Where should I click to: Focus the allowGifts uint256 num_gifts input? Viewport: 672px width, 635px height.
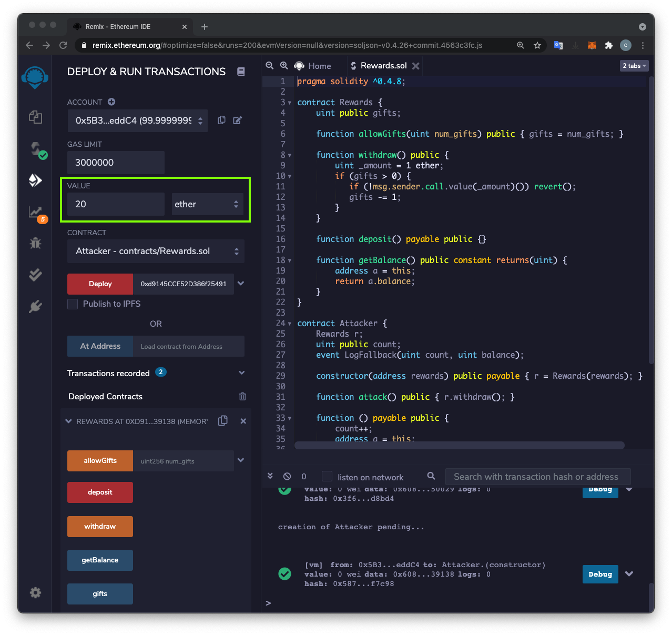[183, 461]
